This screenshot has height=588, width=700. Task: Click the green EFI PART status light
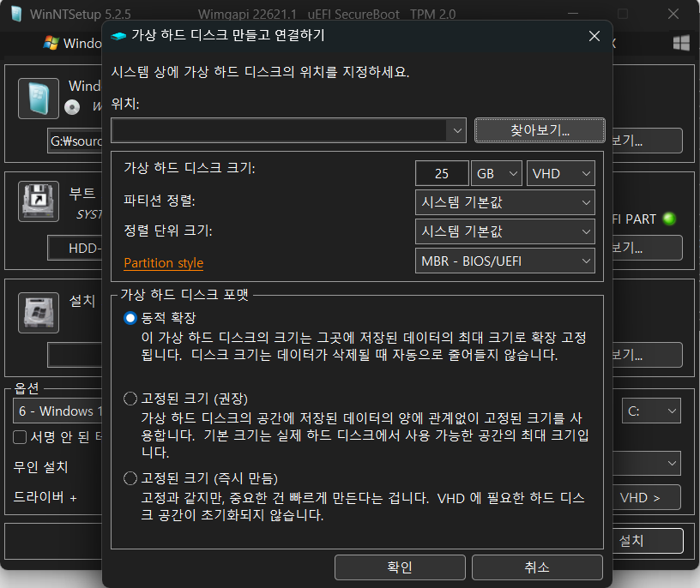(669, 219)
